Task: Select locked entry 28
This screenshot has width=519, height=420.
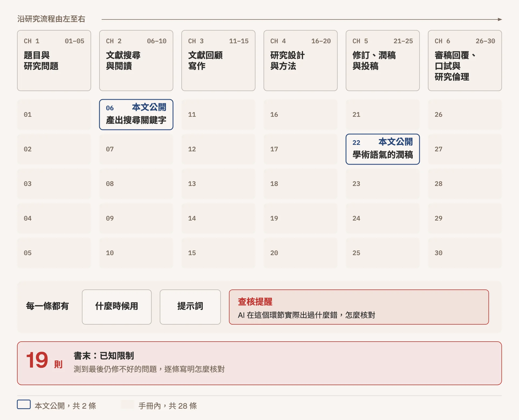Action: click(x=465, y=184)
